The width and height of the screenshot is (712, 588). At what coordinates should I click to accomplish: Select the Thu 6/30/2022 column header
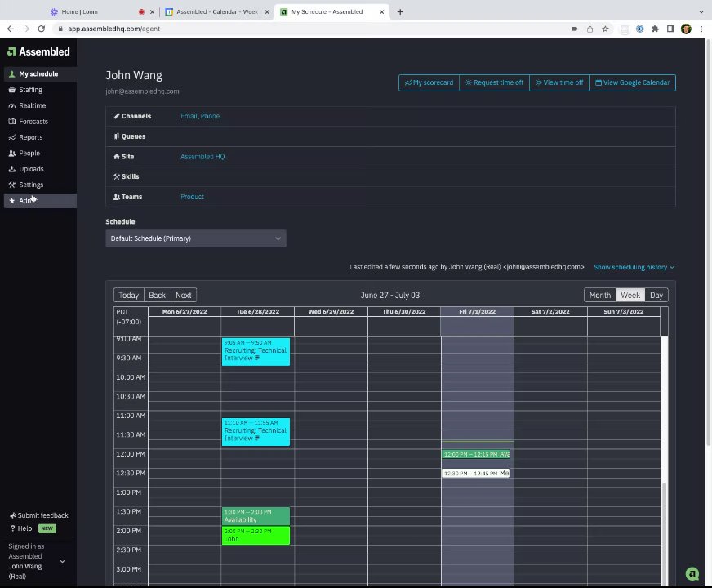pos(404,311)
